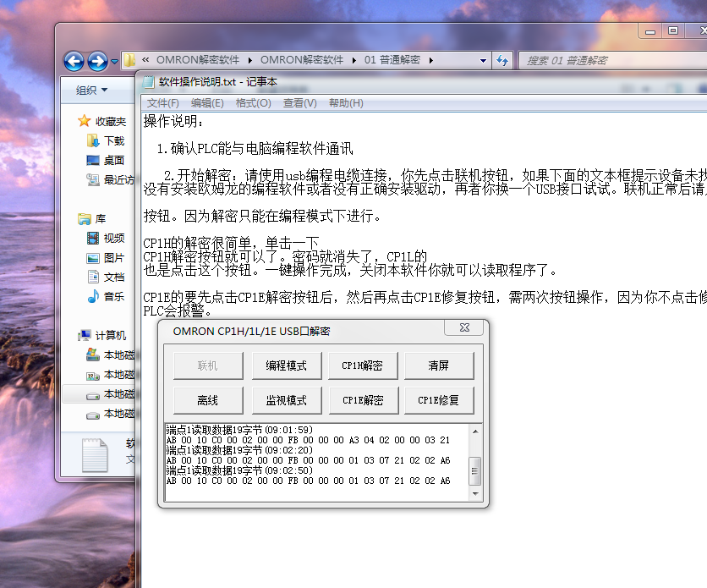Open recent pages dropdown next to forward arrow
Viewport: 707px width, 588px height.
pyautogui.click(x=114, y=61)
